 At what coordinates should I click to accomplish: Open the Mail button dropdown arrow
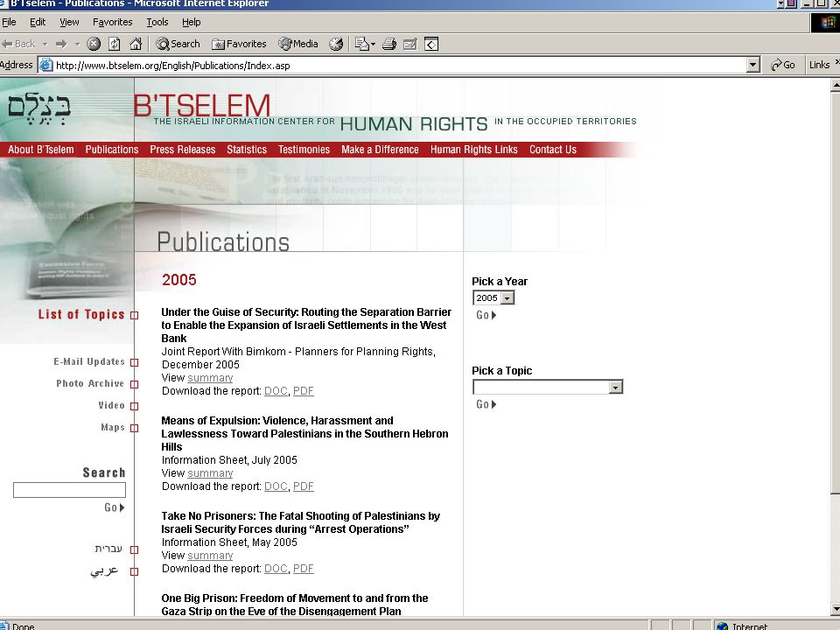pos(373,44)
